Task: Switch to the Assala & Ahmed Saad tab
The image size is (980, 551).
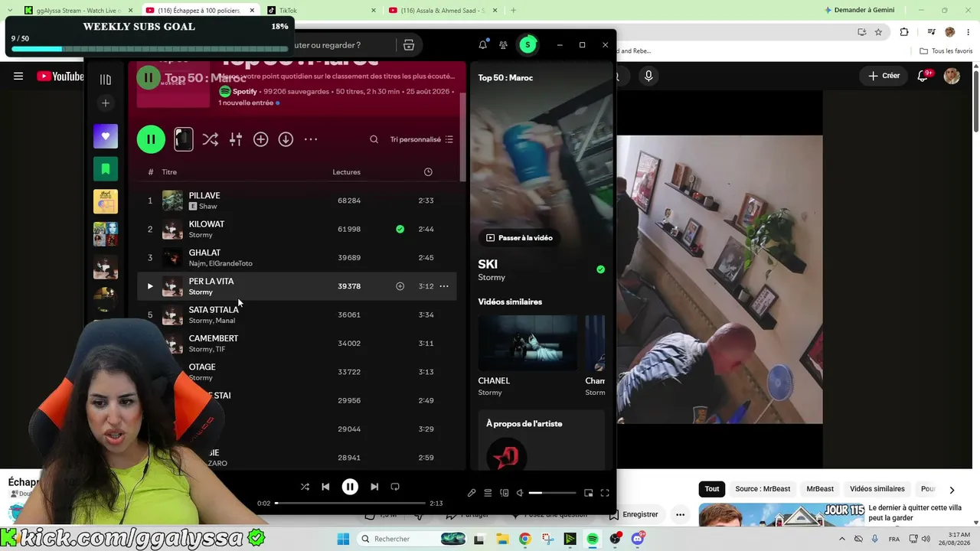Action: pyautogui.click(x=444, y=10)
